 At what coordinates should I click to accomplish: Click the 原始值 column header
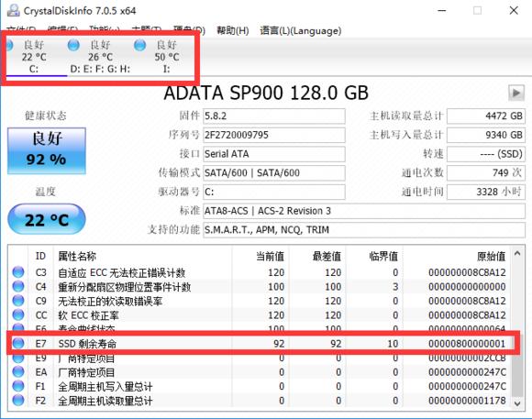click(457, 256)
